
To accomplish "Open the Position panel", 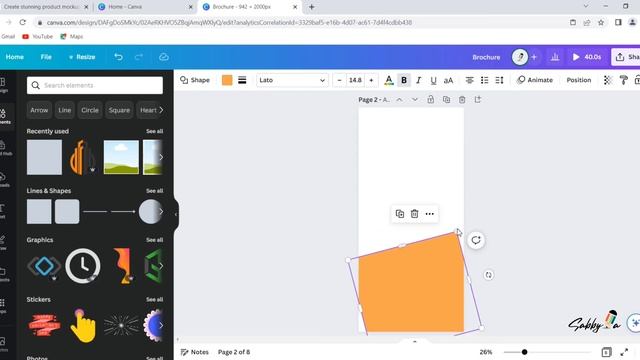I will [578, 80].
